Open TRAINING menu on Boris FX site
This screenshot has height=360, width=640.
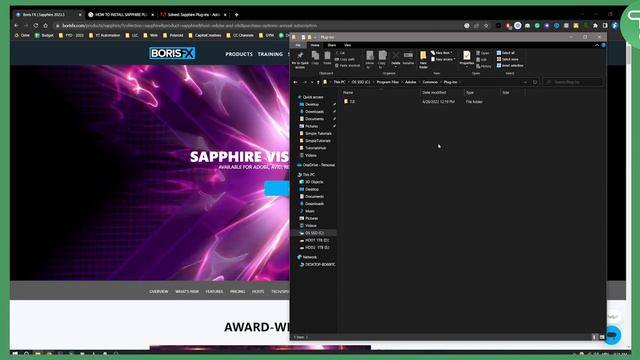[270, 54]
